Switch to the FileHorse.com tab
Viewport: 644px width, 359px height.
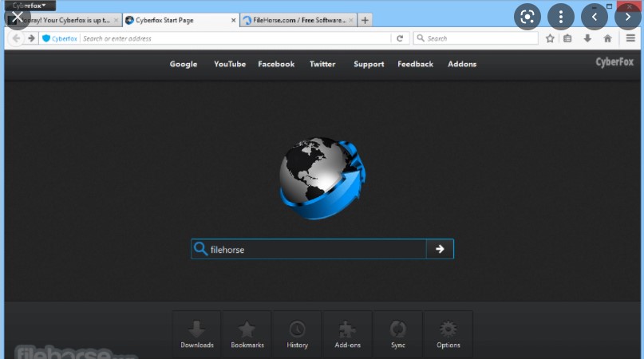tap(298, 20)
